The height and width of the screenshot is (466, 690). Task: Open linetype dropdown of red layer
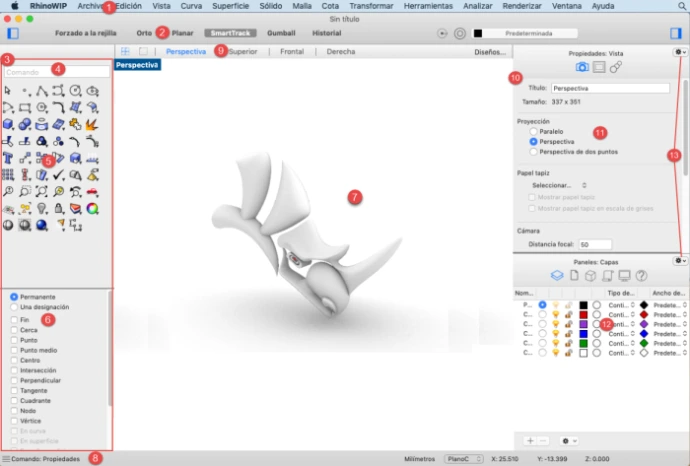pyautogui.click(x=621, y=315)
